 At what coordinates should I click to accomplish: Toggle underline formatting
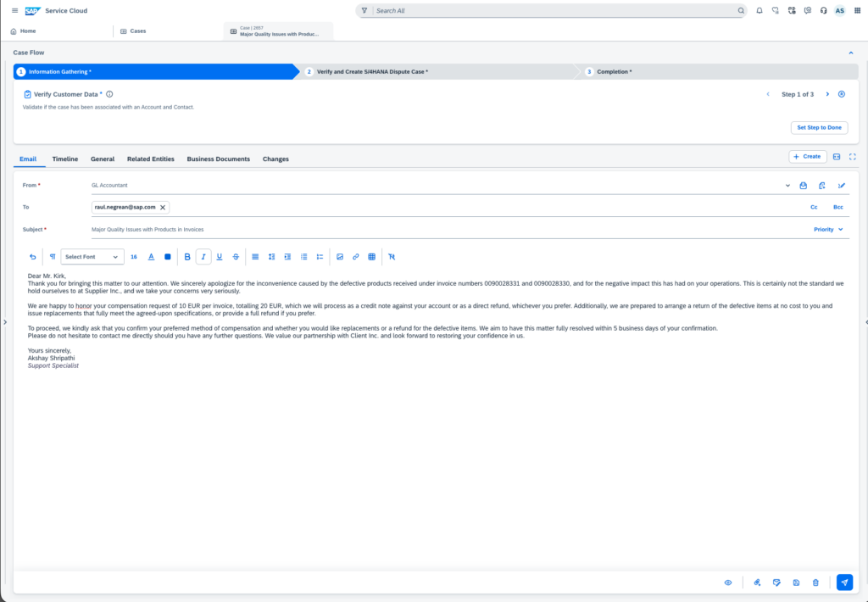click(x=220, y=256)
